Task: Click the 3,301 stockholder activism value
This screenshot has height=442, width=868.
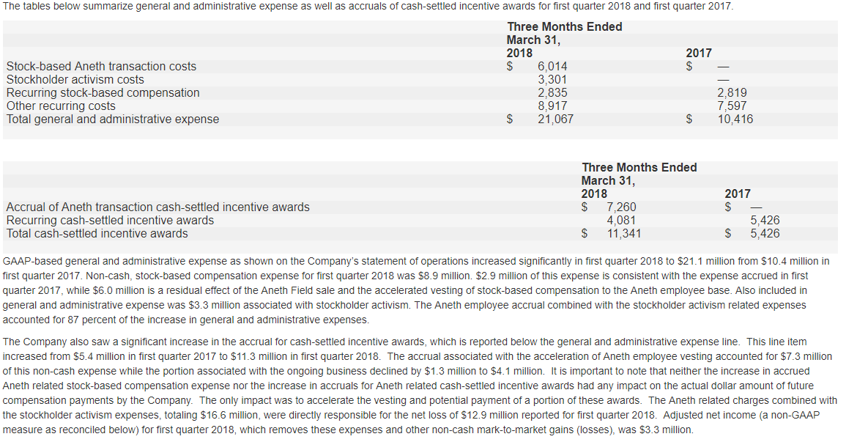Action: pos(552,80)
